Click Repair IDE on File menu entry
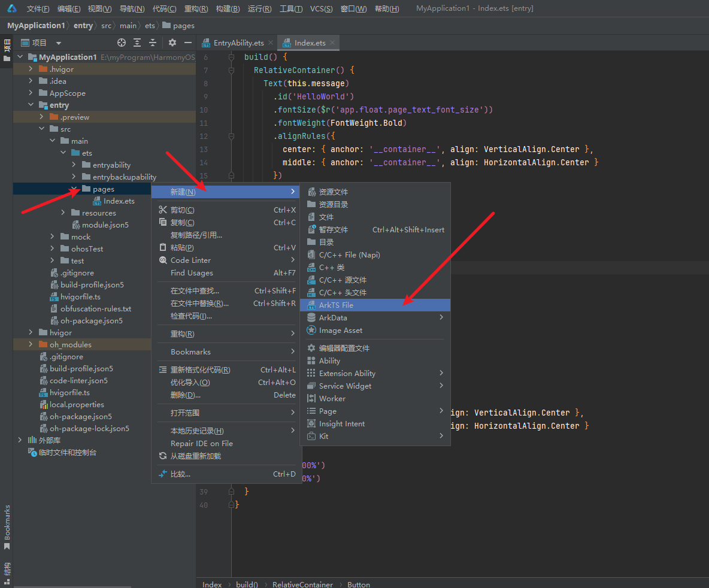Image resolution: width=709 pixels, height=588 pixels. [x=201, y=443]
